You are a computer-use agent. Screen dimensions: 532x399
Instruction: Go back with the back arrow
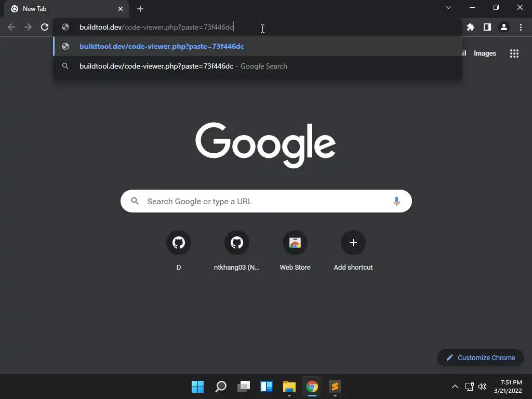(11, 27)
